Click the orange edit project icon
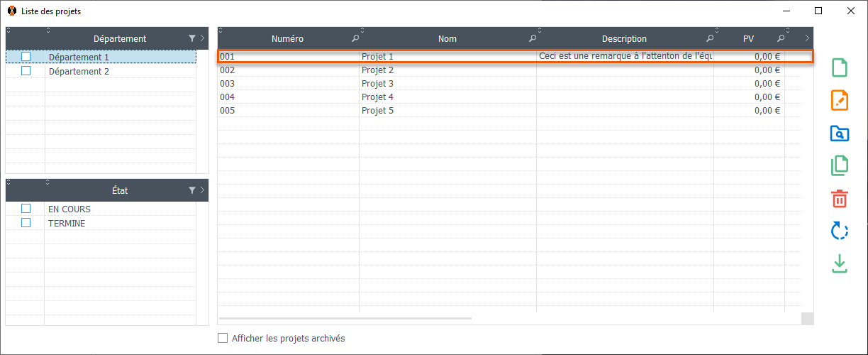Screen dimensions: 868x355 [839, 101]
